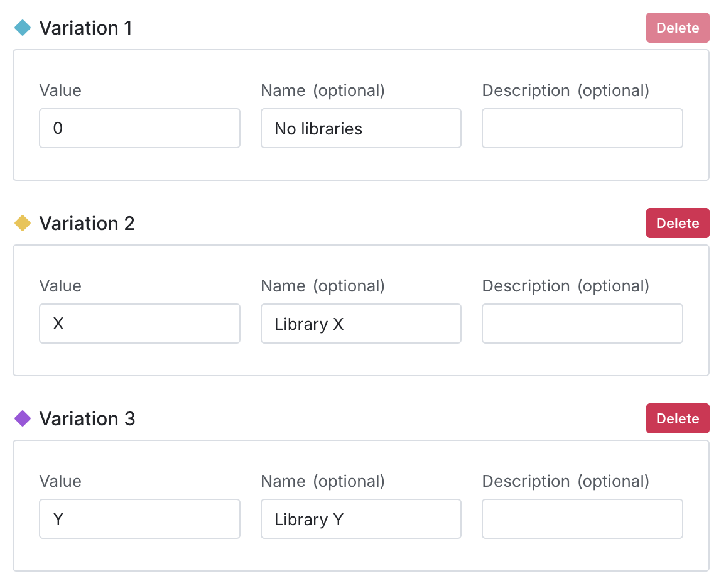This screenshot has width=726, height=588.
Task: Edit the Library Y name field
Action: point(360,519)
